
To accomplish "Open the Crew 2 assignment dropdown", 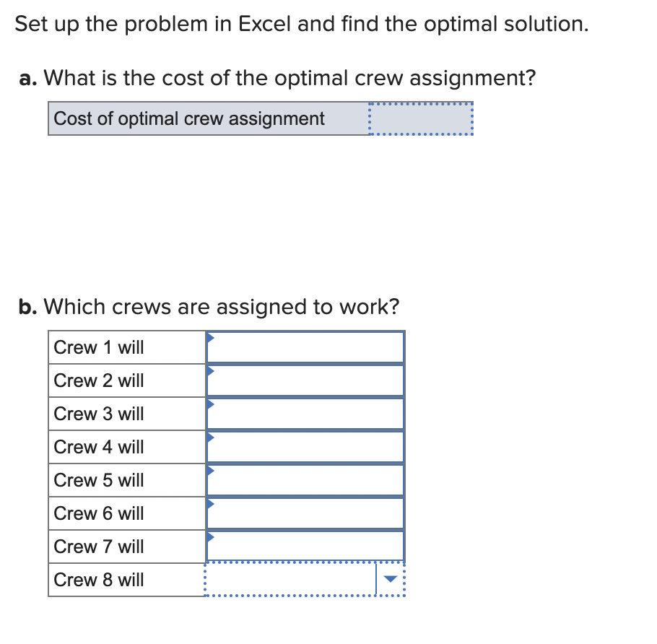I will coord(305,380).
